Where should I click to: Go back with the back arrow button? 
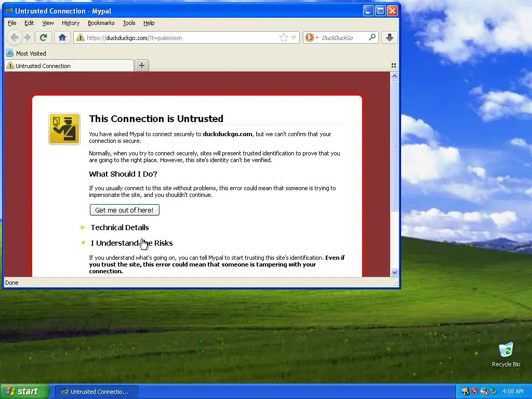[x=14, y=37]
